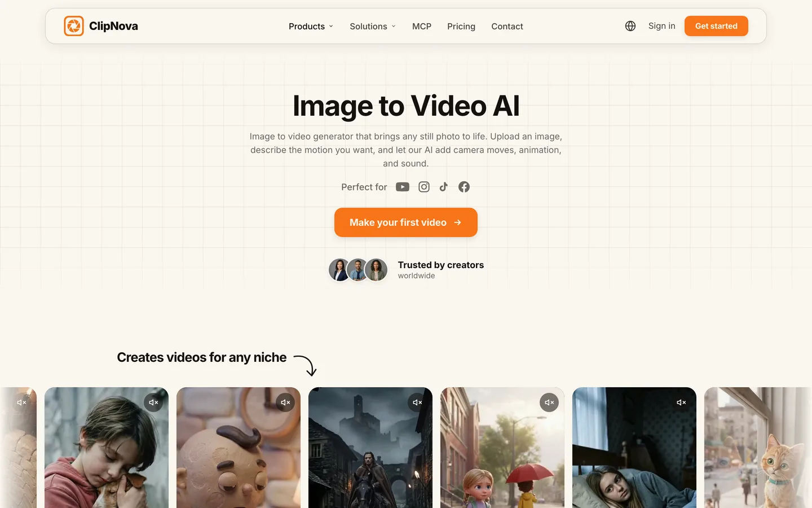The image size is (812, 508).
Task: Click the Image to Video AI heading
Action: 406,106
